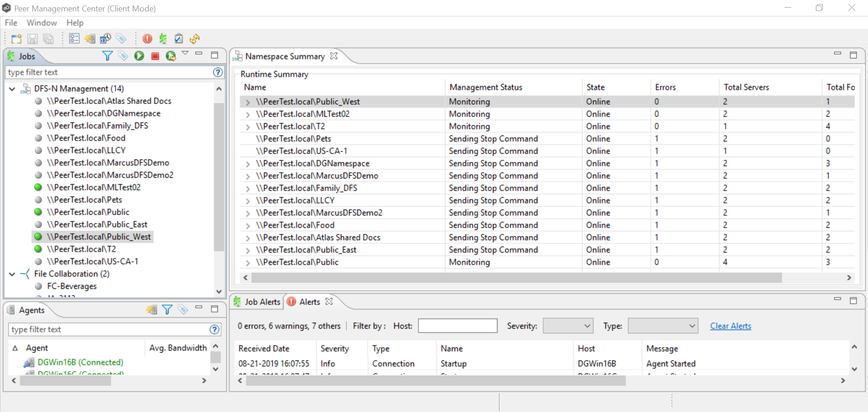Click the filter funnel in Agents panel

167,310
